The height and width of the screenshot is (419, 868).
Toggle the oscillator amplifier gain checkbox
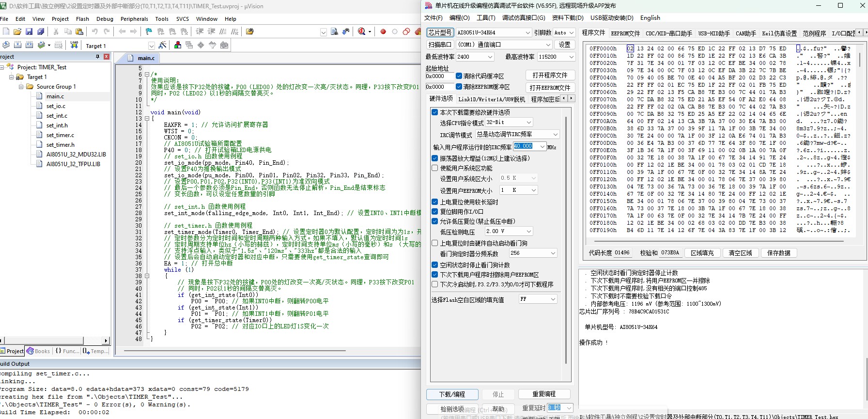coord(434,158)
